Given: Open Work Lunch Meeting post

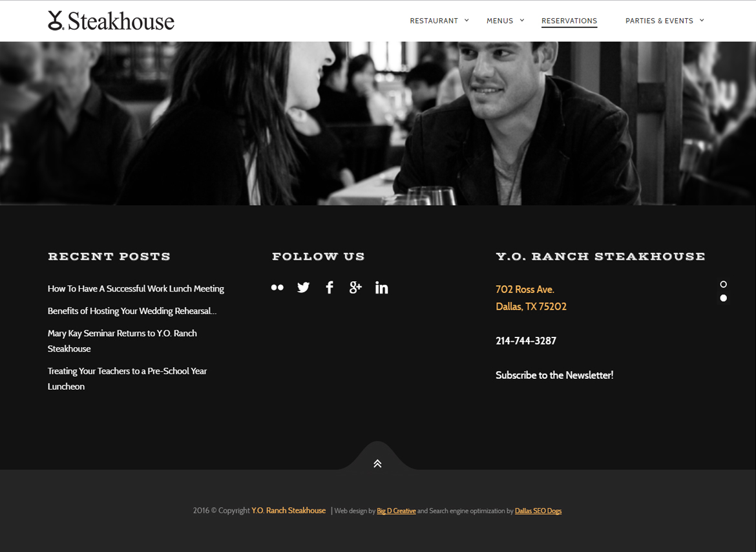Looking at the screenshot, I should 136,288.
